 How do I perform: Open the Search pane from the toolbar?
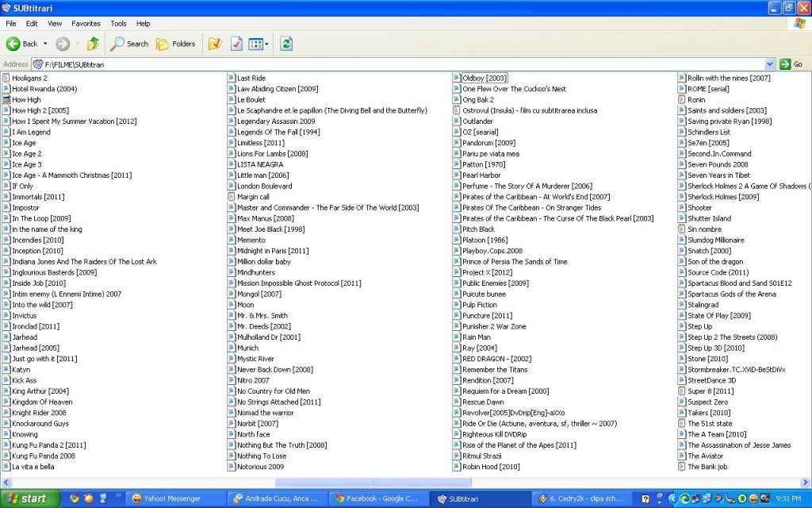point(129,44)
